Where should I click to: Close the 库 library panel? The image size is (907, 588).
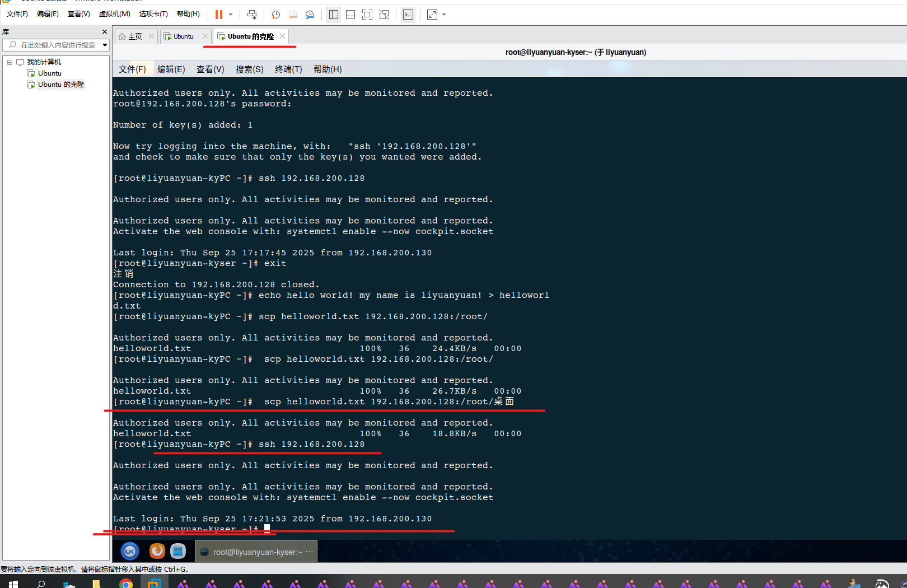(x=104, y=32)
